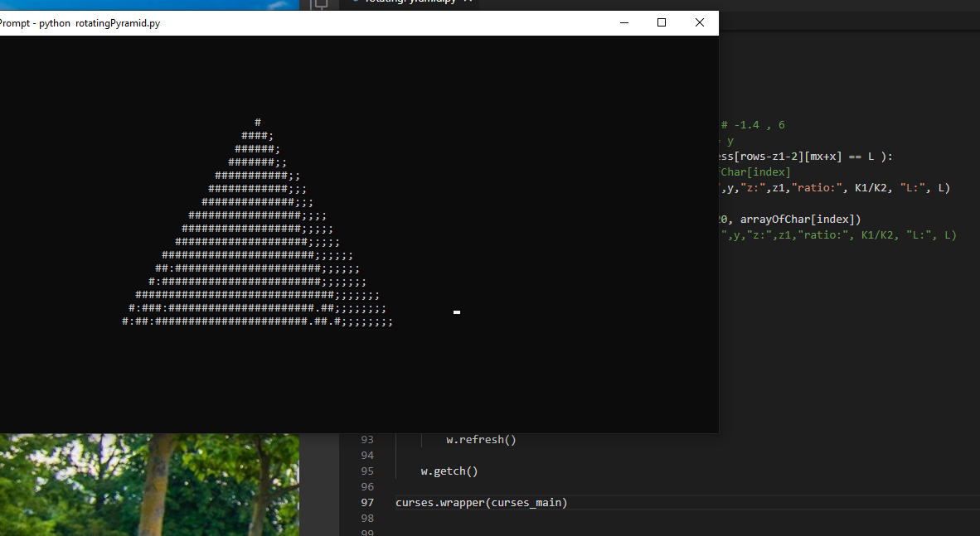
Task: Switch to the rotatingPyramid.py editor tab
Action: pos(410,2)
